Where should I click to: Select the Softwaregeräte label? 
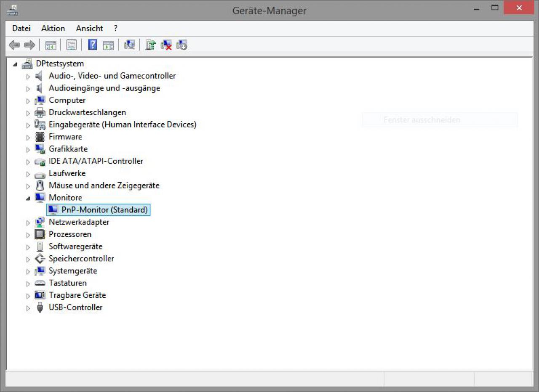(76, 246)
